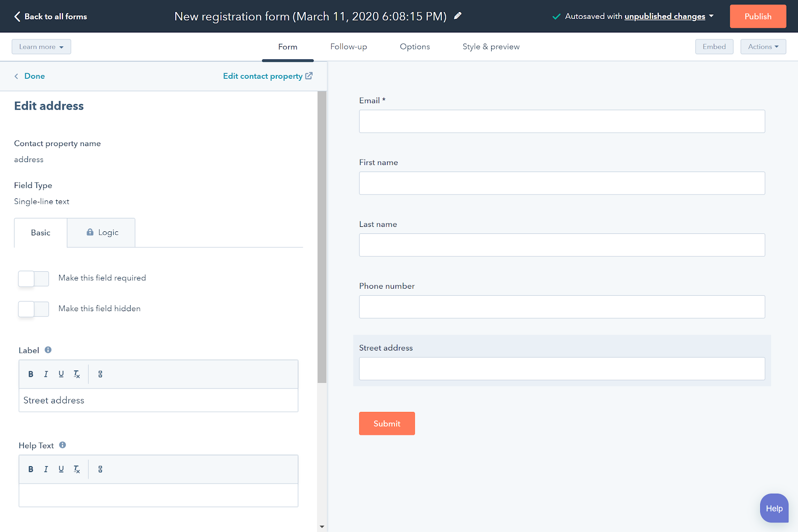The image size is (798, 532).
Task: Click the lock icon on Logic tab
Action: (90, 232)
